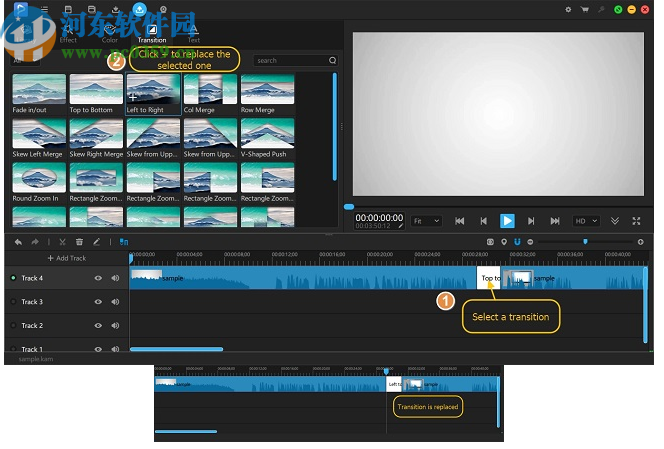Hide Track 2 using its eye icon

coord(98,326)
